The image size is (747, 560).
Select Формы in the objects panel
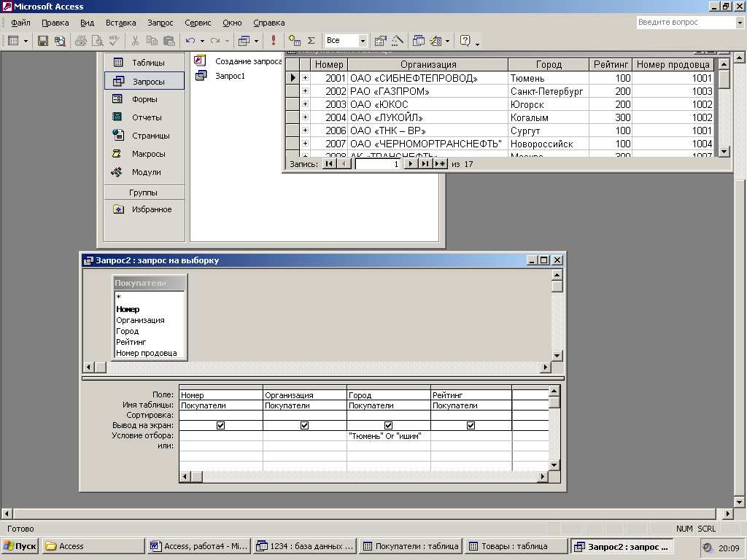point(144,99)
